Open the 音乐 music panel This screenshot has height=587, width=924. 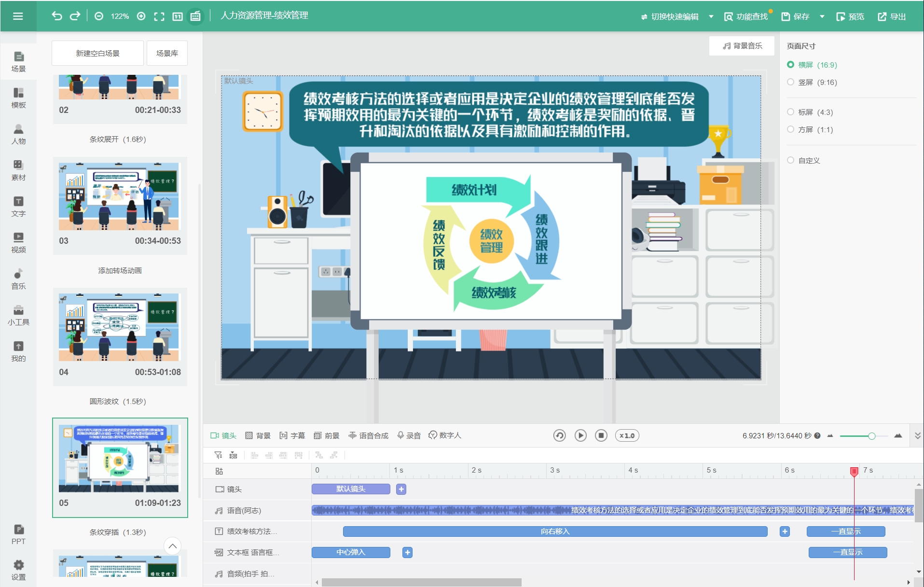[18, 279]
